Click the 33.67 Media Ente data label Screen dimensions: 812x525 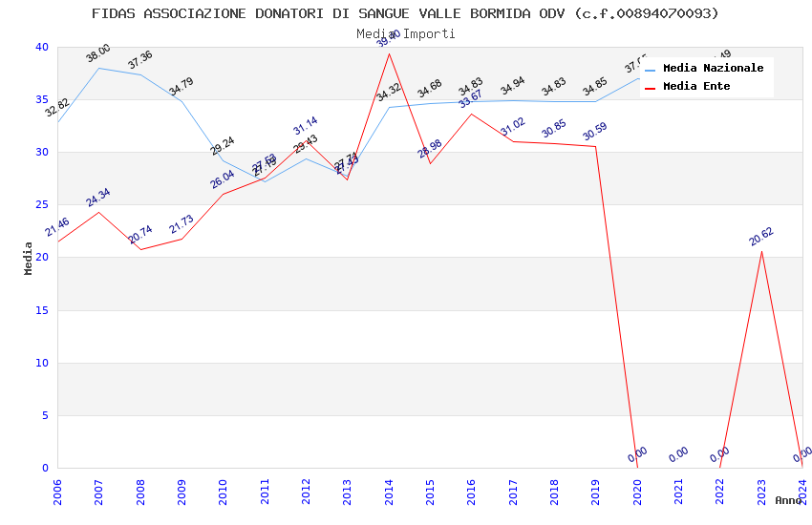tap(470, 98)
